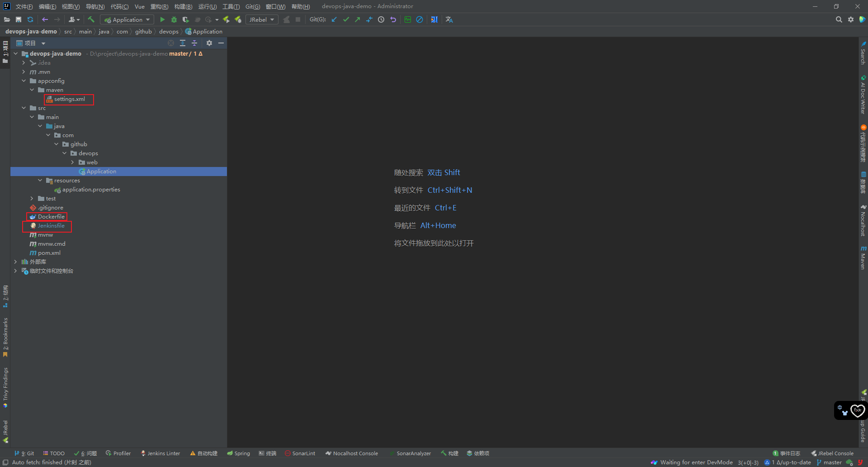Open the Maven side tab
The image size is (868, 467).
pos(863,258)
